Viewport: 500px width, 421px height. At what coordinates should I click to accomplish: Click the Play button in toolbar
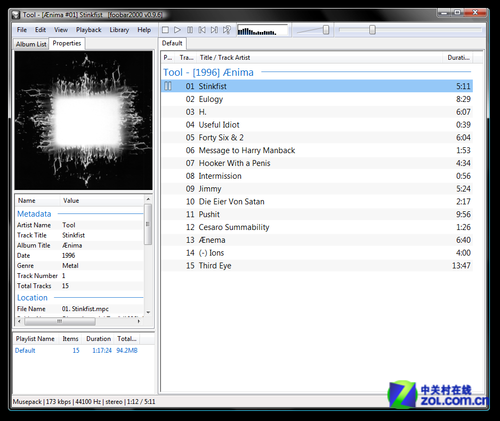(x=177, y=30)
